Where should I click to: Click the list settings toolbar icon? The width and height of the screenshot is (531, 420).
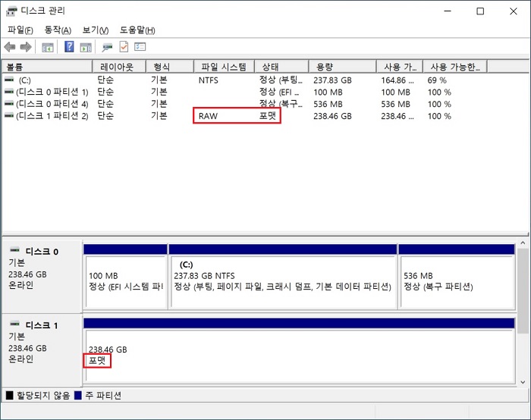(x=140, y=47)
